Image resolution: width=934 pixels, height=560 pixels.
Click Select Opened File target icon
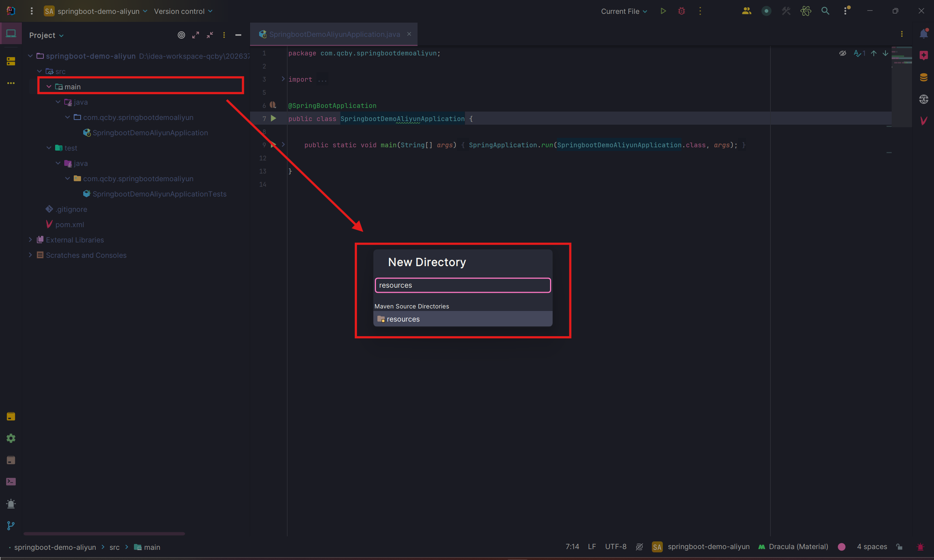point(181,35)
